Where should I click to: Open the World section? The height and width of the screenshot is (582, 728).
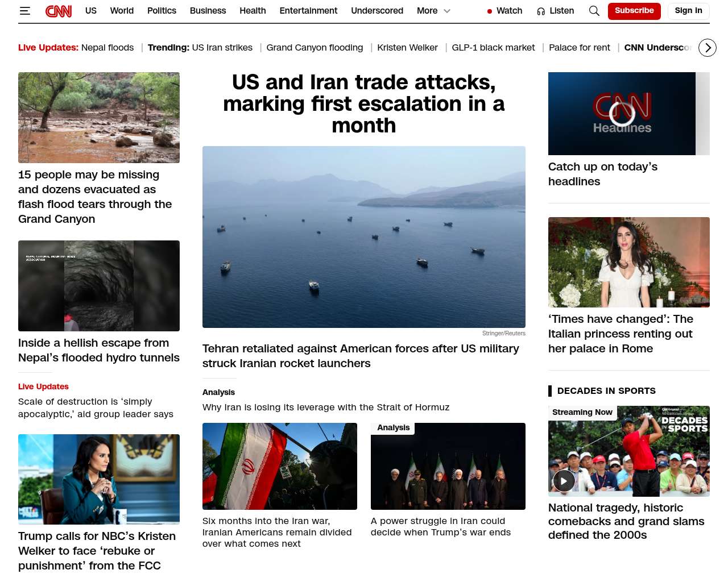[122, 11]
